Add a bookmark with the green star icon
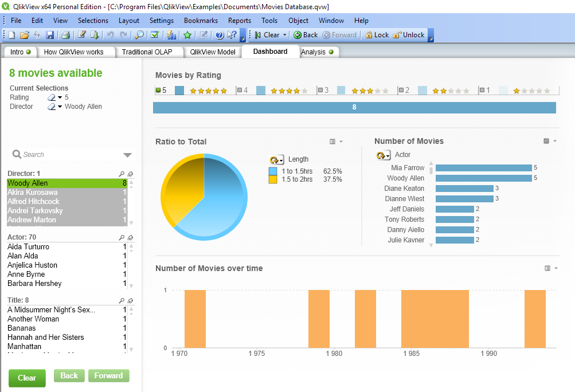The width and height of the screenshot is (575, 392). 187,35
